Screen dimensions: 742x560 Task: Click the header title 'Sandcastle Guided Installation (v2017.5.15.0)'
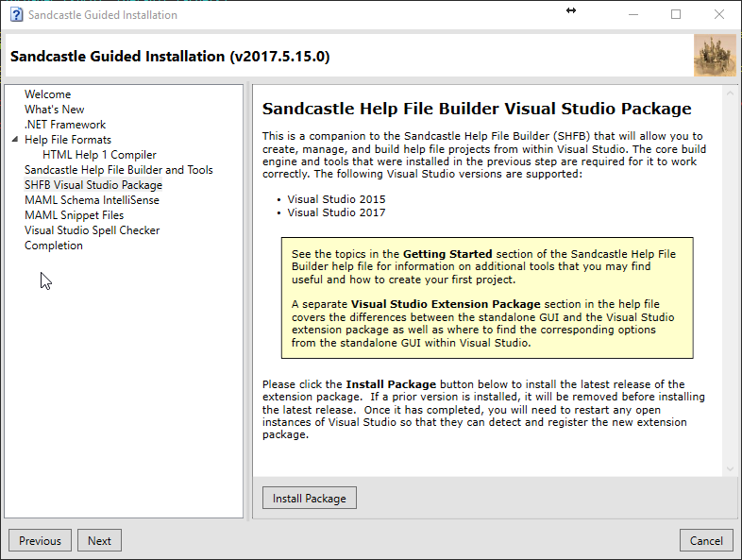pos(170,57)
